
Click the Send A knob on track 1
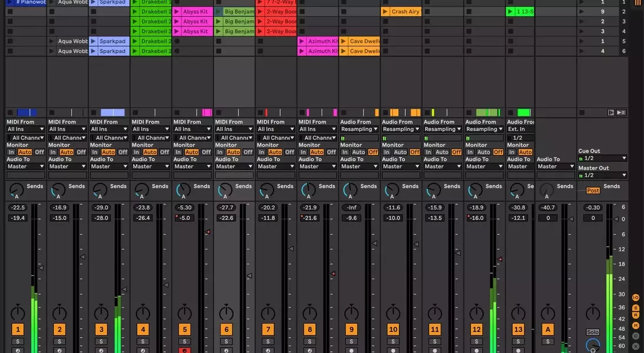[x=16, y=189]
